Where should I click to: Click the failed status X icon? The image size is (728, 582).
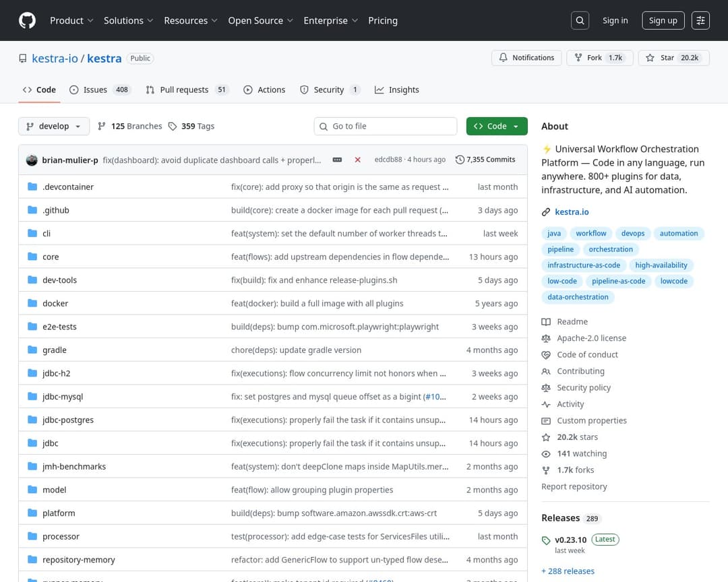[357, 160]
